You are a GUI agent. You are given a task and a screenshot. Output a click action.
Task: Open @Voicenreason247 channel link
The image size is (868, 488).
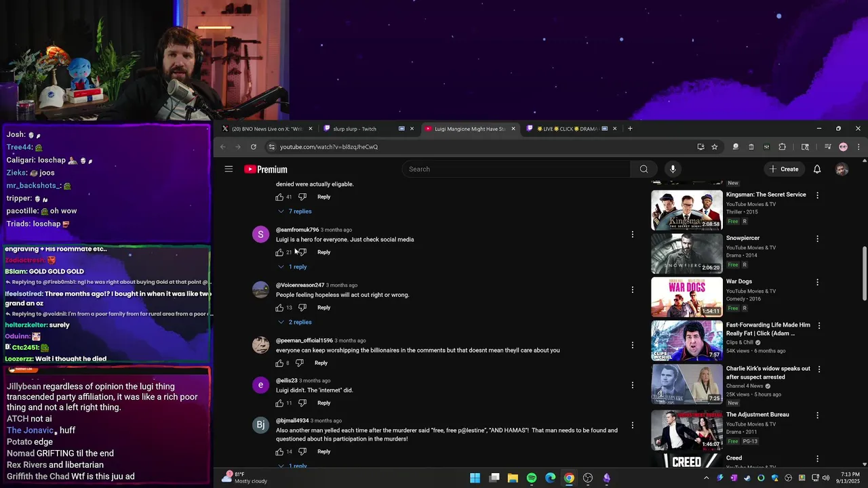(300, 285)
